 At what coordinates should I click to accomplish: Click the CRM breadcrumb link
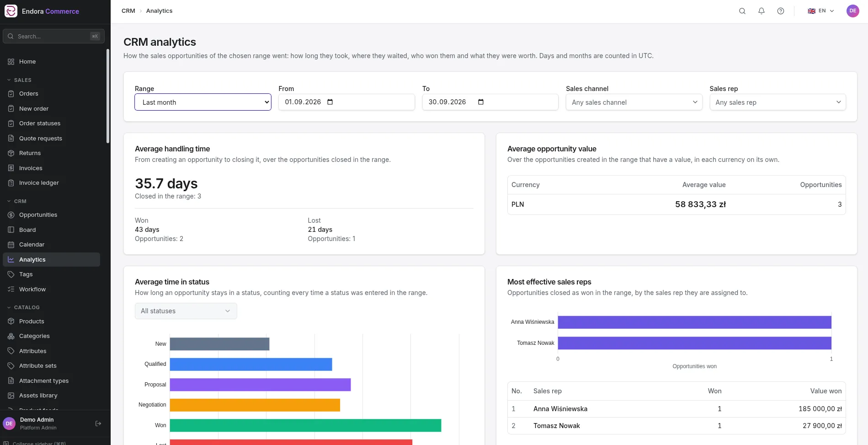click(128, 11)
